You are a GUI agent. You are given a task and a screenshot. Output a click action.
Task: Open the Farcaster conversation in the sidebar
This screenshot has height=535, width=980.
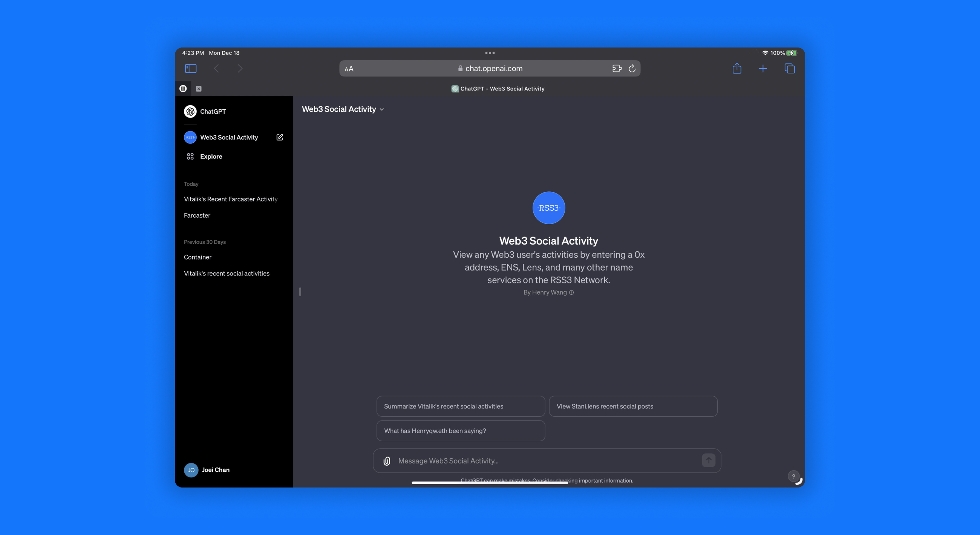pyautogui.click(x=197, y=215)
